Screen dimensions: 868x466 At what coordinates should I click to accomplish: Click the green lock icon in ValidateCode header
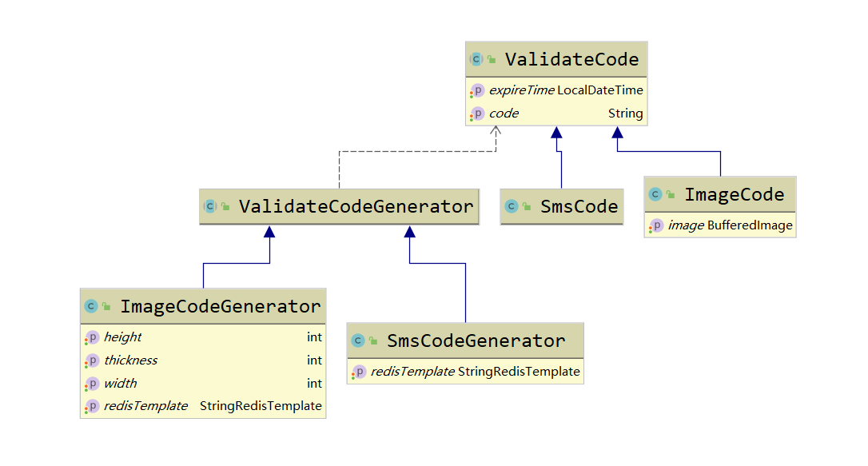point(492,58)
